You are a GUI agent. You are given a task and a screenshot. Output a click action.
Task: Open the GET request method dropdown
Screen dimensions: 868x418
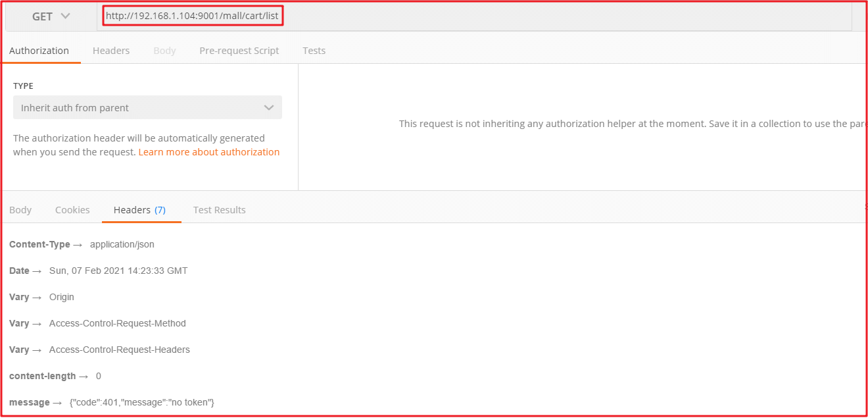click(x=51, y=16)
